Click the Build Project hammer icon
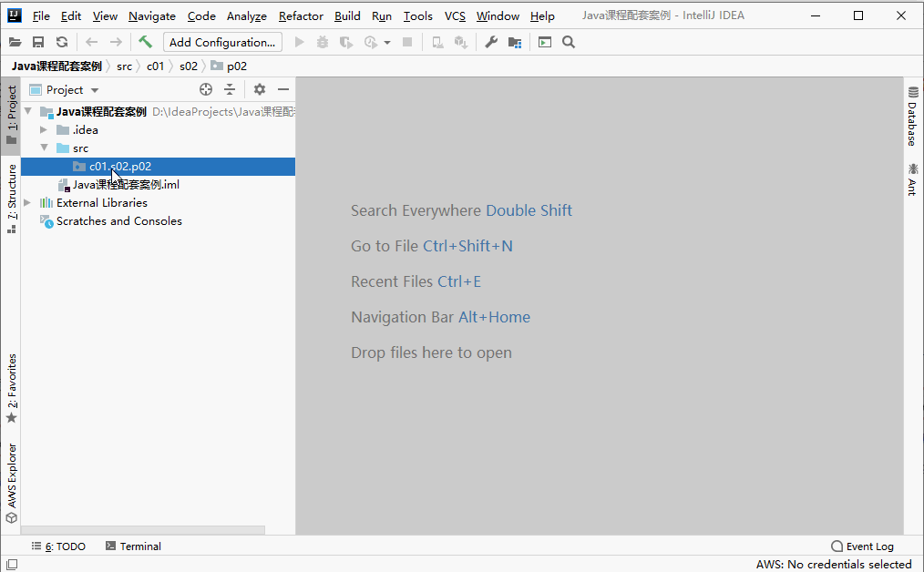This screenshot has height=572, width=924. (145, 42)
